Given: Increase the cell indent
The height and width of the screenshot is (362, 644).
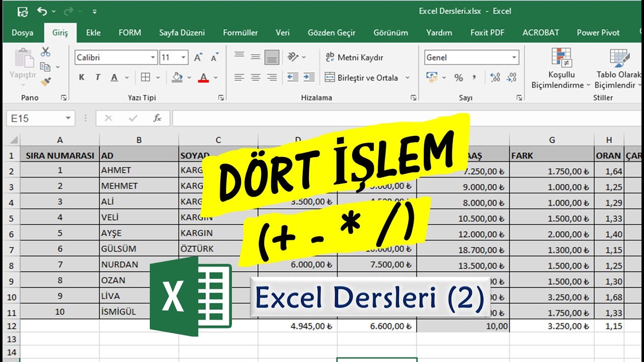Looking at the screenshot, I should pos(309,77).
